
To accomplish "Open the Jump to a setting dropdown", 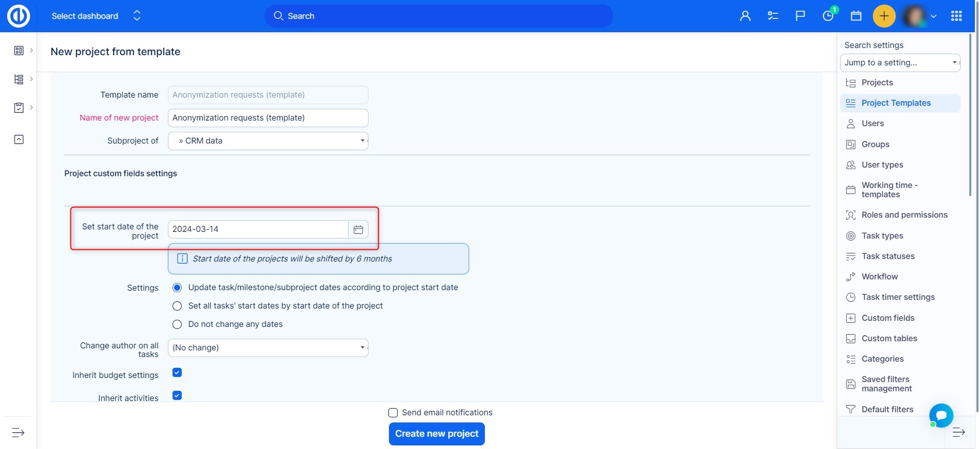I will [900, 63].
